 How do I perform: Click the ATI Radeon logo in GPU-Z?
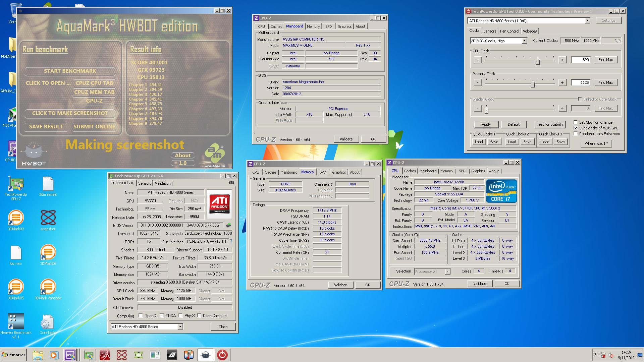219,204
